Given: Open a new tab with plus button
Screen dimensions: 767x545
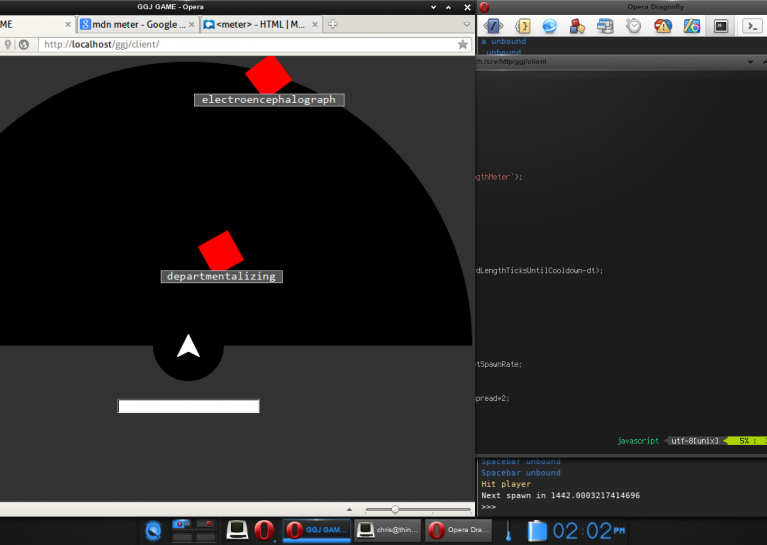Looking at the screenshot, I should (333, 24).
